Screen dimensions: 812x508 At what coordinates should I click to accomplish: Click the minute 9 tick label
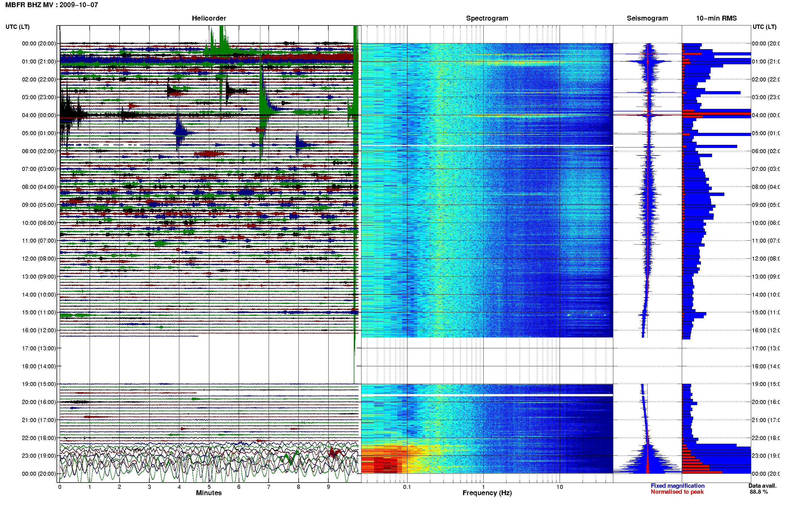[328, 487]
